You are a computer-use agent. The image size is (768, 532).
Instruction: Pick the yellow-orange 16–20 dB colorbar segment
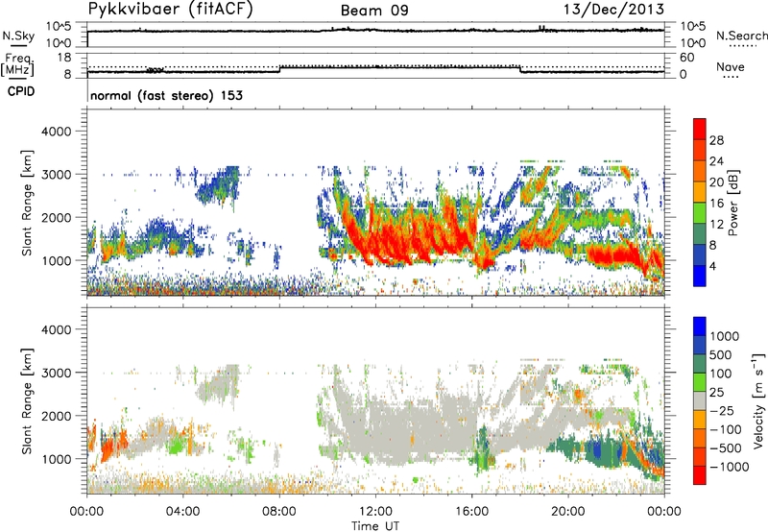click(x=700, y=191)
